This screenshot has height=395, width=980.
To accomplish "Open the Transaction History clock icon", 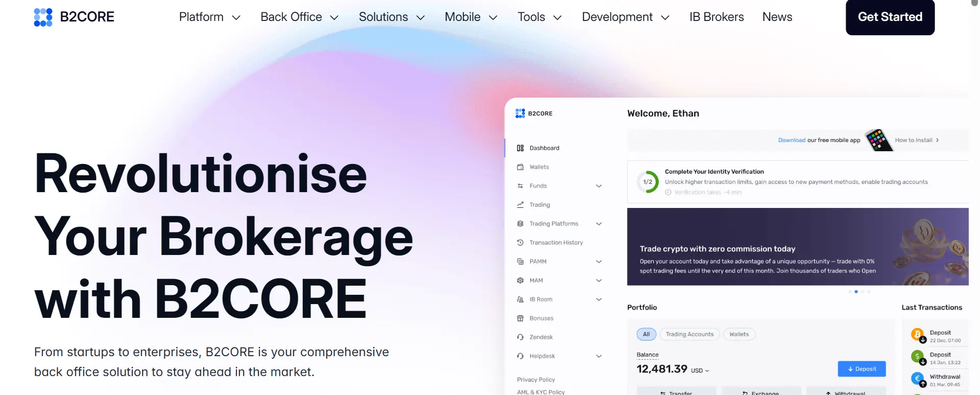I will pyautogui.click(x=520, y=243).
